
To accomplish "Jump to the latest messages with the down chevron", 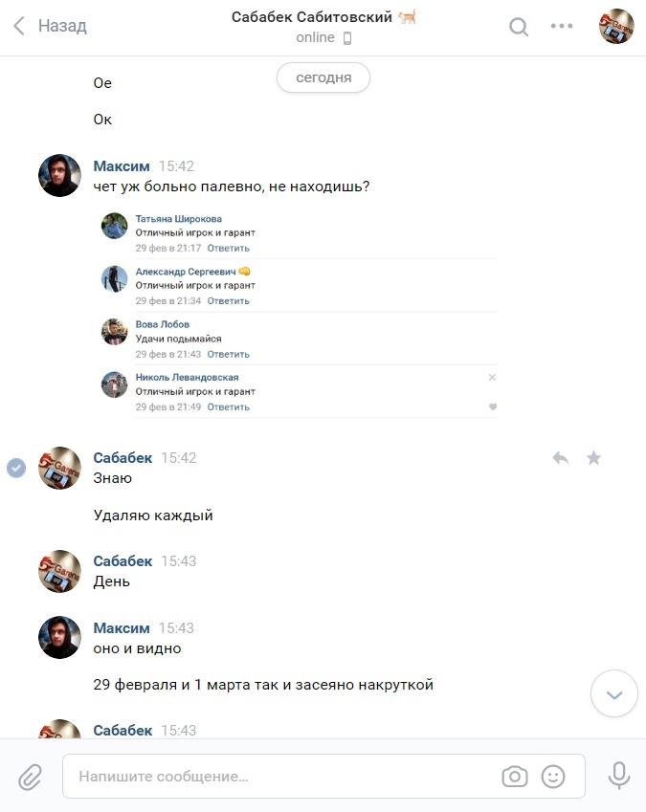I will click(x=614, y=694).
